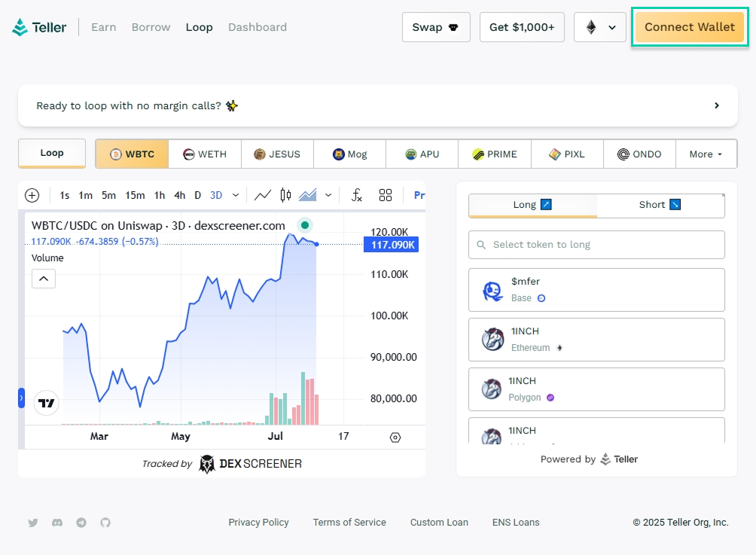Select the APU token toggle
756x555 pixels.
[x=422, y=154]
